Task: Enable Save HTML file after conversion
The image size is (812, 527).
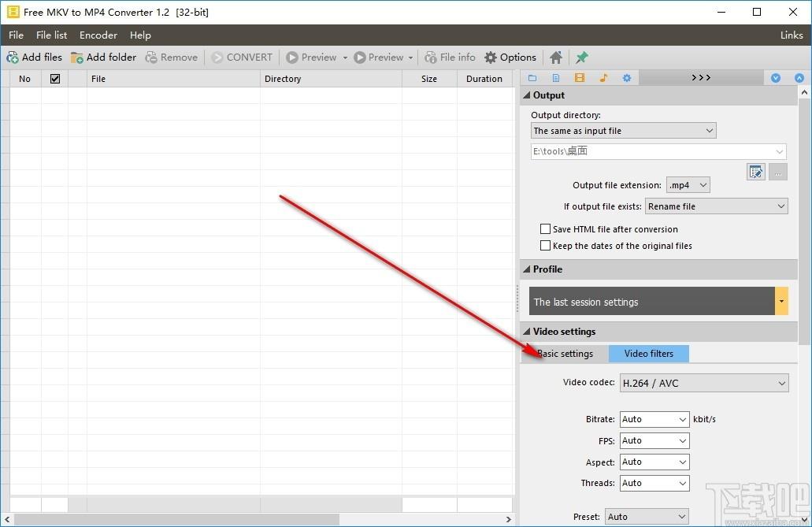Action: click(x=545, y=229)
